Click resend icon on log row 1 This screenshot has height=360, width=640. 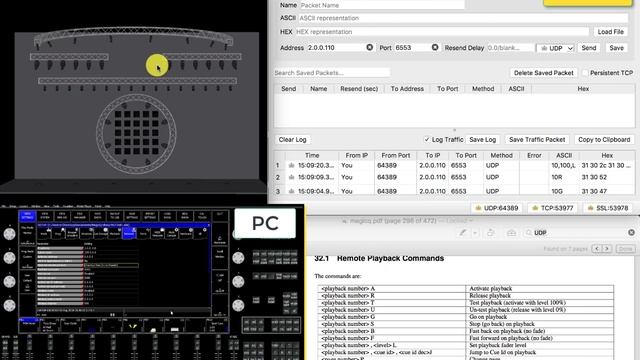(x=291, y=165)
